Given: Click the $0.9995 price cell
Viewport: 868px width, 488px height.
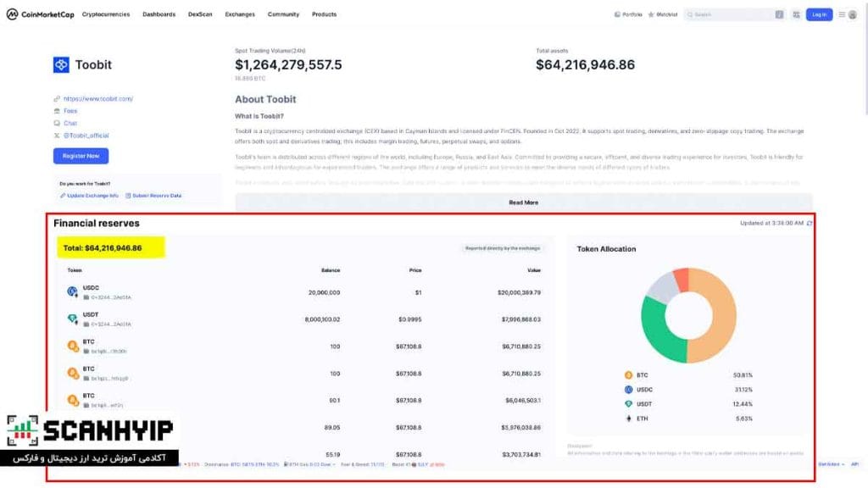Looking at the screenshot, I should click(x=409, y=319).
